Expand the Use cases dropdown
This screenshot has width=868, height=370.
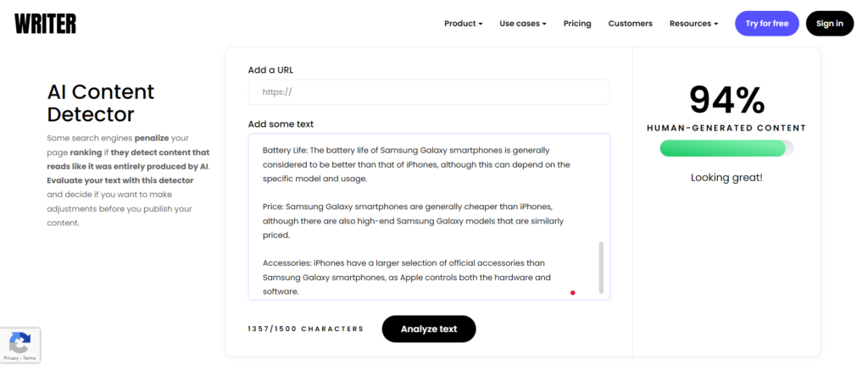coord(522,24)
